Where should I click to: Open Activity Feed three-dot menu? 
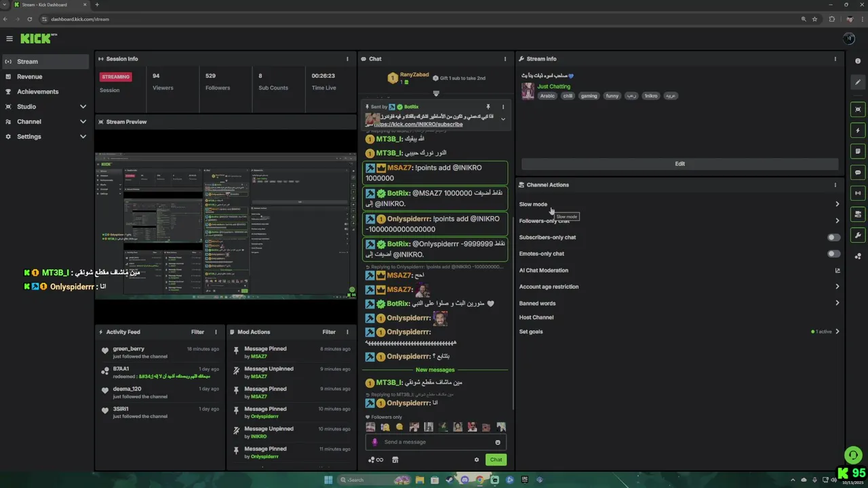click(x=216, y=332)
